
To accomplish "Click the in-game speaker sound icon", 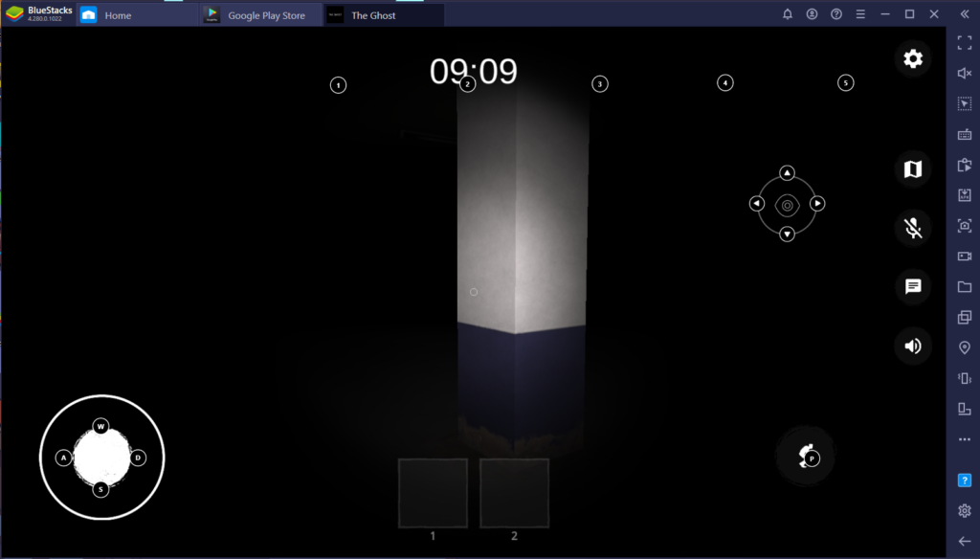I will [x=913, y=346].
